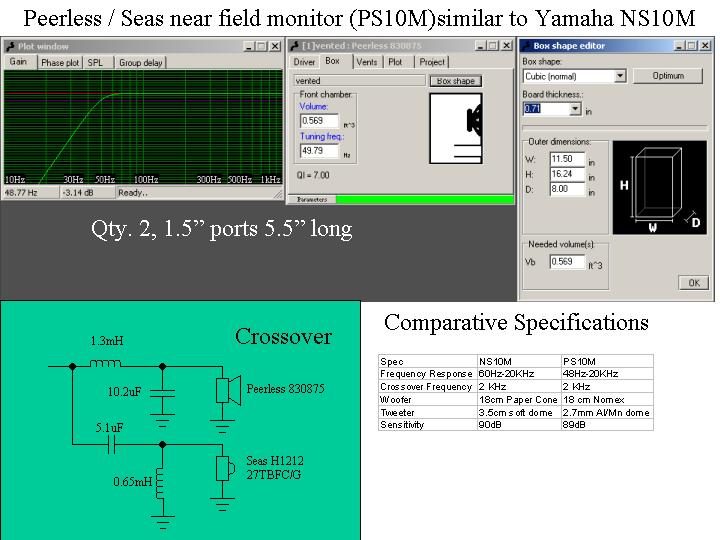The height and width of the screenshot is (540, 720).
Task: Open the Plot tab in vented window
Action: [x=395, y=62]
